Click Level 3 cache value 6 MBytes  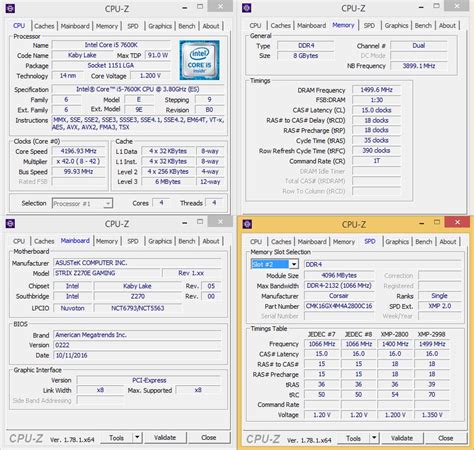(x=168, y=182)
